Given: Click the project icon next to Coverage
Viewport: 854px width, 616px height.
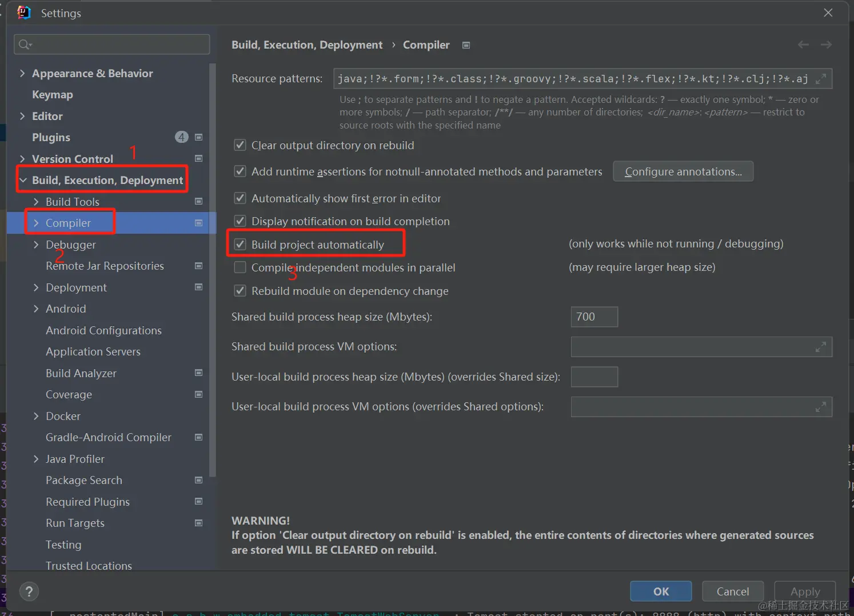Looking at the screenshot, I should coord(199,394).
